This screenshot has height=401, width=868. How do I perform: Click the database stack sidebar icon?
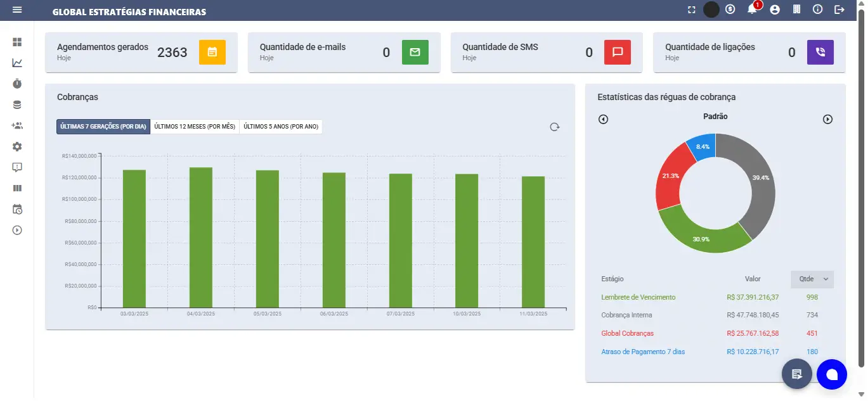point(17,105)
